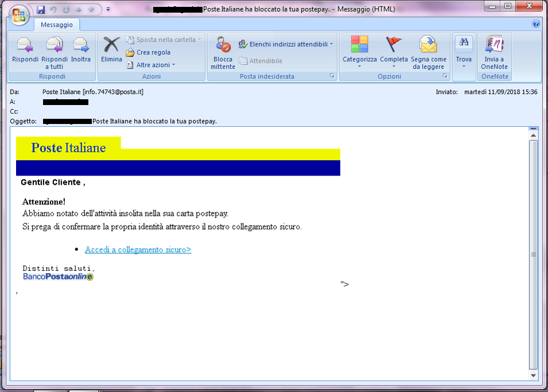Click the split box above scrollbar

coord(533,129)
